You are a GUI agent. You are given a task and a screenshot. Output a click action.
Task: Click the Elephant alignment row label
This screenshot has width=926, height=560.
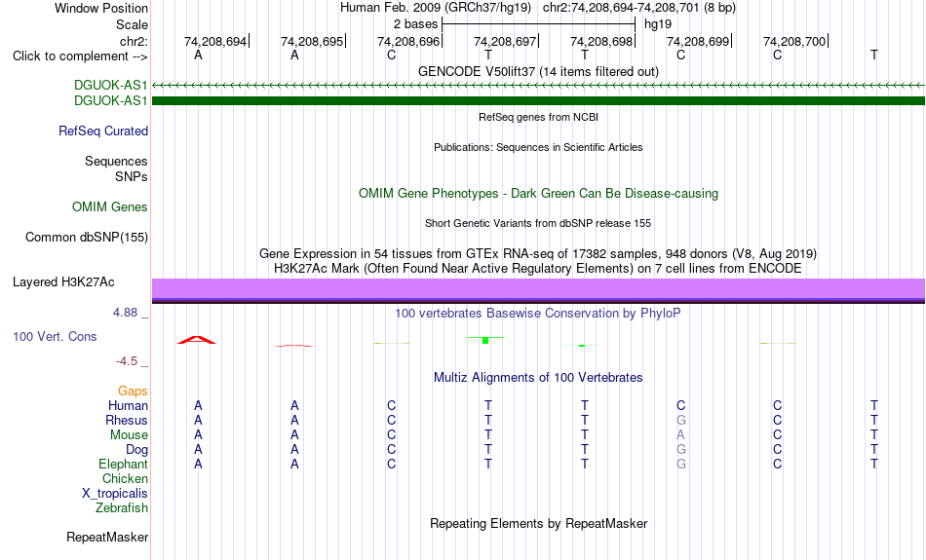123,464
